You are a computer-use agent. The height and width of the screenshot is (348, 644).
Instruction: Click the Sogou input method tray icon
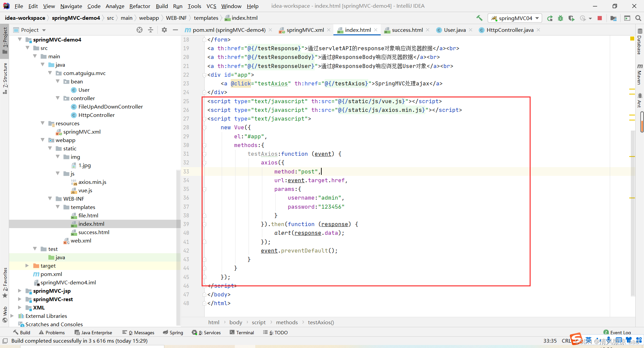click(x=576, y=339)
